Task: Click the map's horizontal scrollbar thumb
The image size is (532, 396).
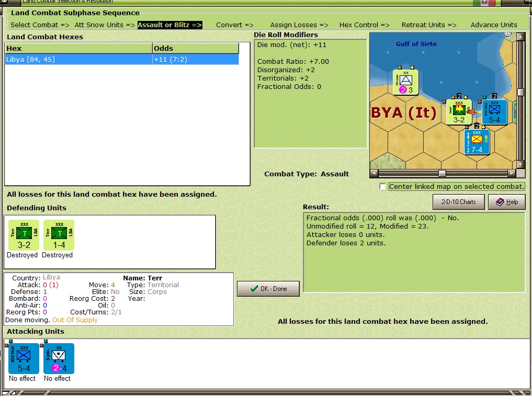Action: tap(442, 173)
